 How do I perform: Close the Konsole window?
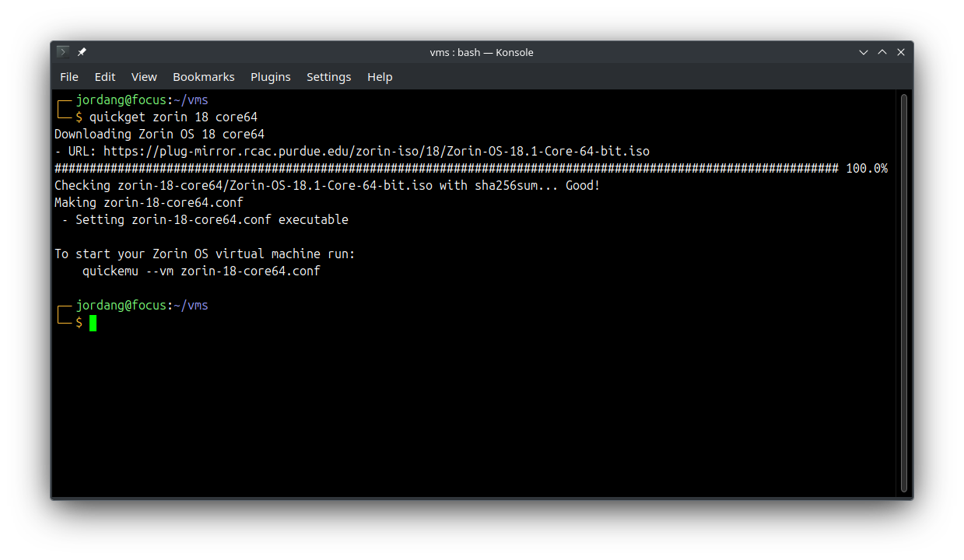(x=901, y=52)
